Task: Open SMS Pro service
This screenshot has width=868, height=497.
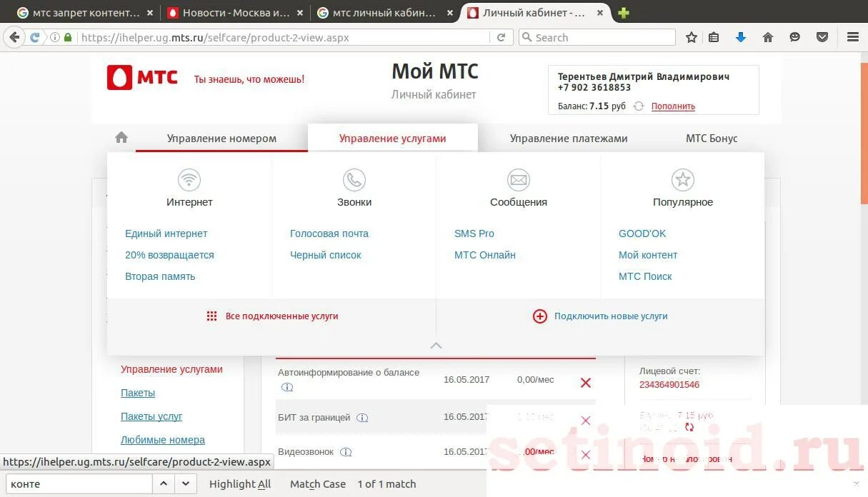Action: [474, 234]
